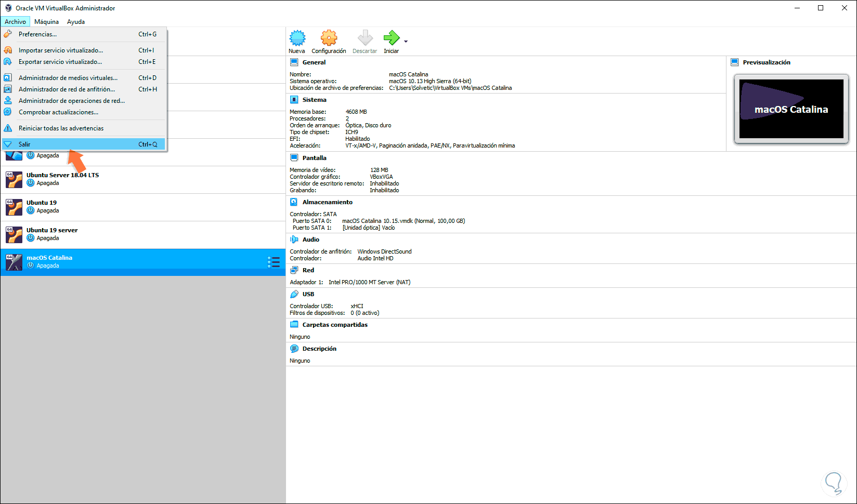Click the macOS Catalina preview thumbnail
The image size is (857, 504).
tap(791, 109)
